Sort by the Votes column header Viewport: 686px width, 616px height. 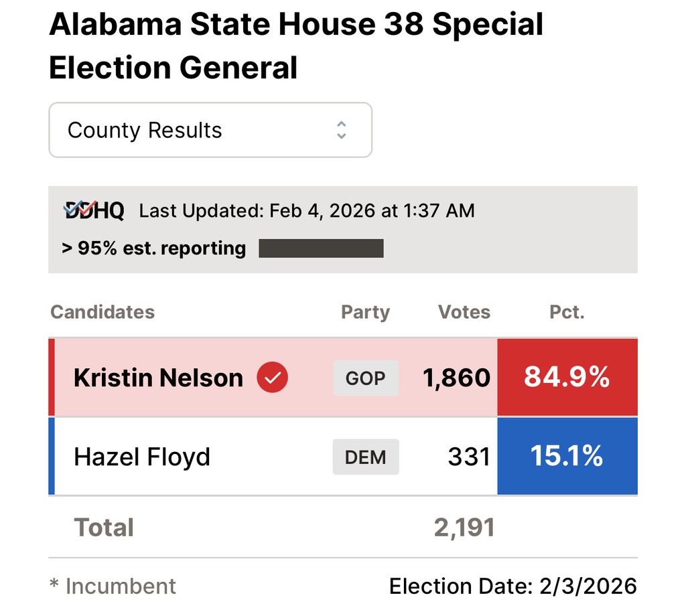tap(464, 312)
